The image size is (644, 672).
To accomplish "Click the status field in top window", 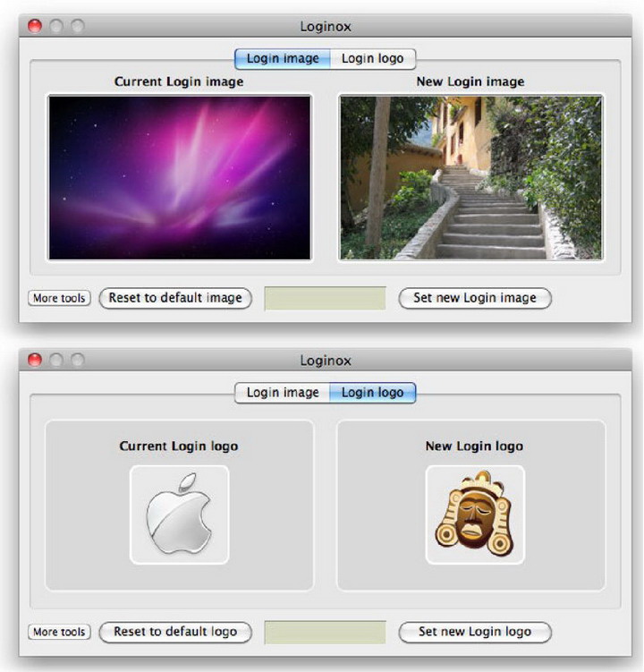I will pos(326,298).
